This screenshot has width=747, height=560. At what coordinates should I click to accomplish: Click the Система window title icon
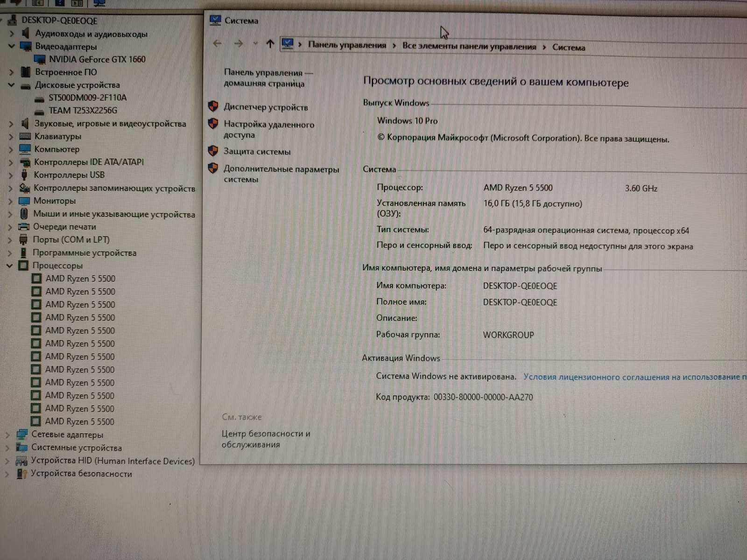tap(215, 20)
